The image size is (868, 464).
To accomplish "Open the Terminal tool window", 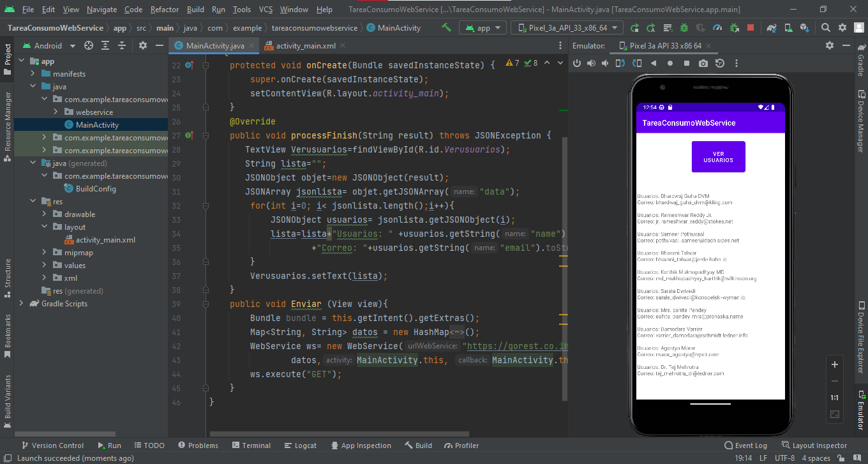I will (251, 445).
